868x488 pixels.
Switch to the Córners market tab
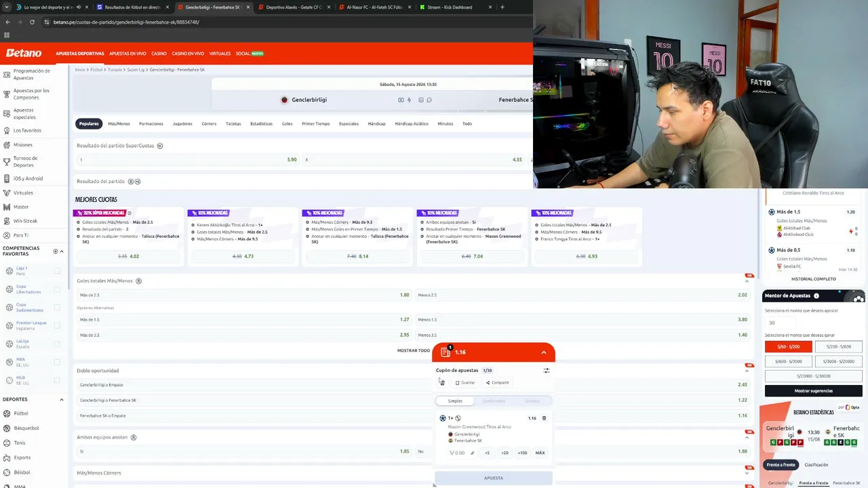209,123
